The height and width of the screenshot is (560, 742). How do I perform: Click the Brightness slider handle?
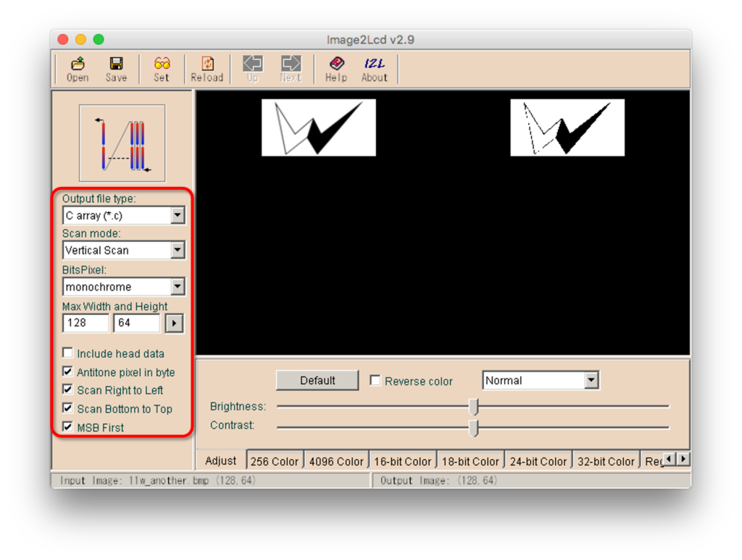click(x=474, y=406)
